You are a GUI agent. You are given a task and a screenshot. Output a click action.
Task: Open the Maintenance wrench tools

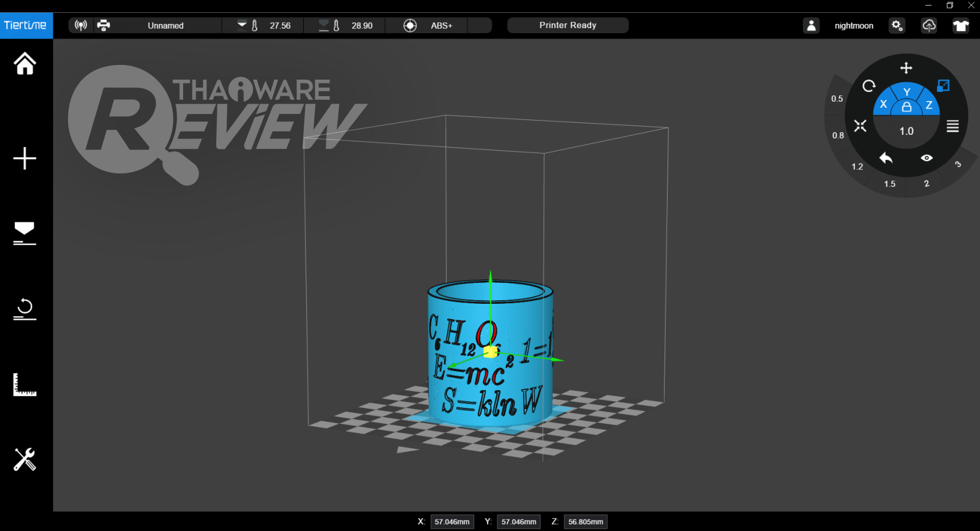(25, 459)
